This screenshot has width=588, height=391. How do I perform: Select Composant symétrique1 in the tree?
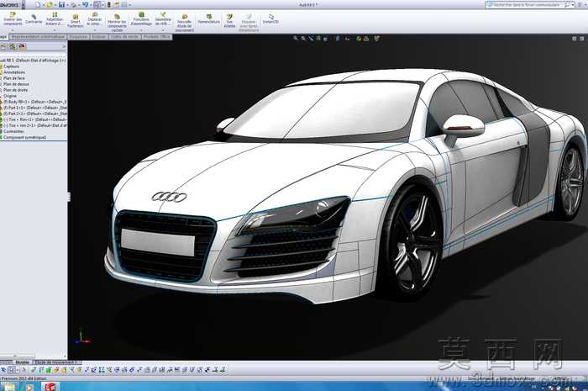[x=24, y=138]
